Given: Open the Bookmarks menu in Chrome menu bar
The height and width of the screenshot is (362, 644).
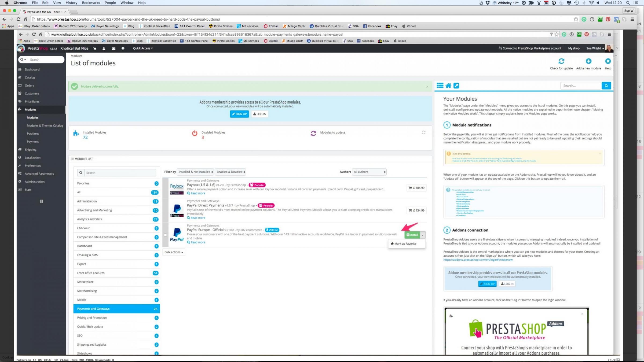Looking at the screenshot, I should 91,3.
